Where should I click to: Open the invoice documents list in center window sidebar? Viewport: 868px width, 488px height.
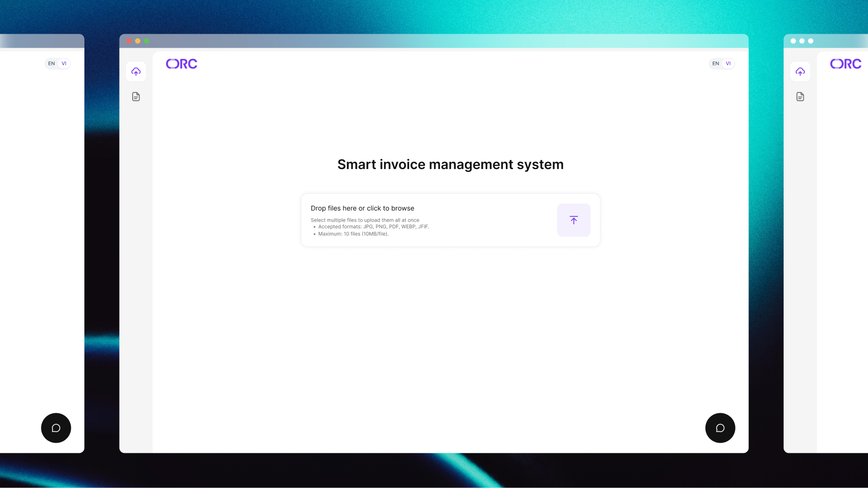[136, 97]
